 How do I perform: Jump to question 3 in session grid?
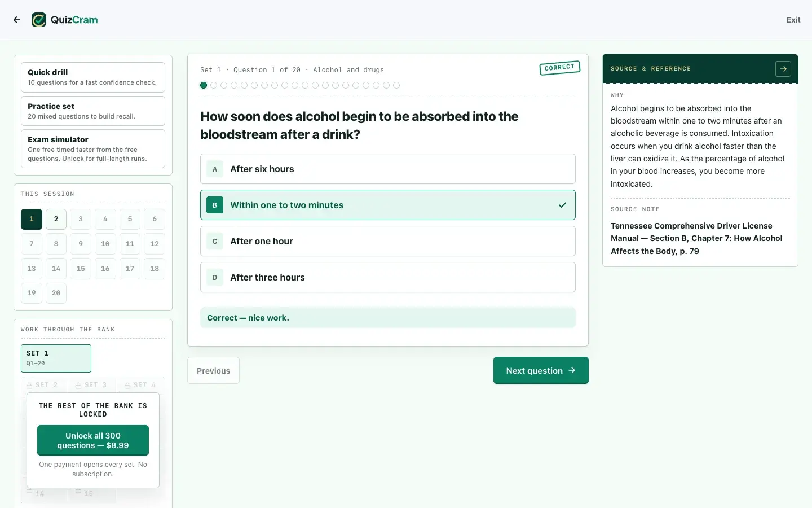81,219
